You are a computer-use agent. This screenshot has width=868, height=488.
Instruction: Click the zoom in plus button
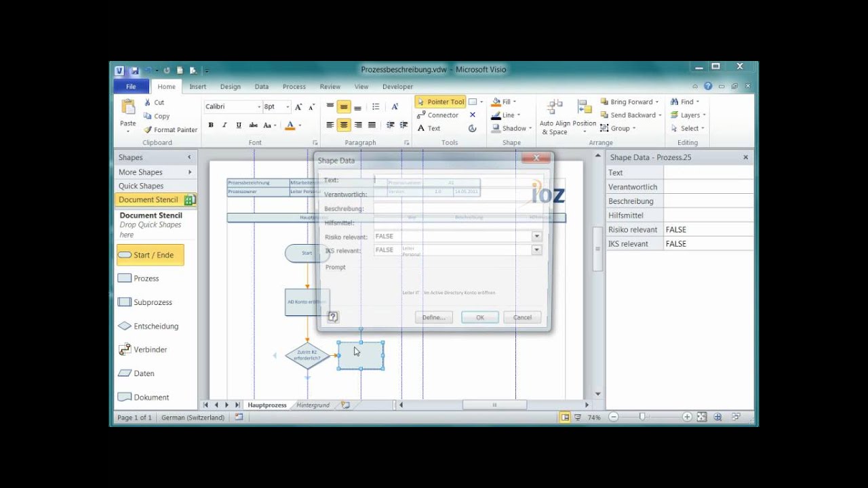pos(687,418)
